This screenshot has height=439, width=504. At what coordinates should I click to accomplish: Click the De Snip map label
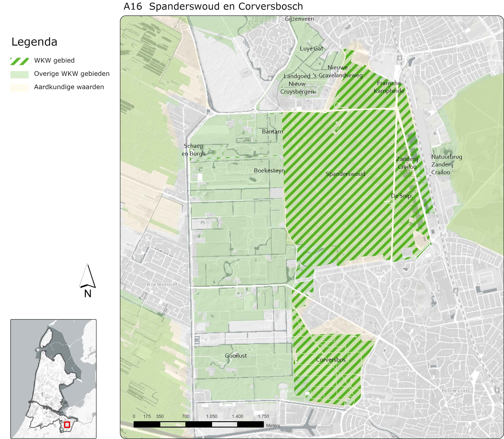pos(401,196)
